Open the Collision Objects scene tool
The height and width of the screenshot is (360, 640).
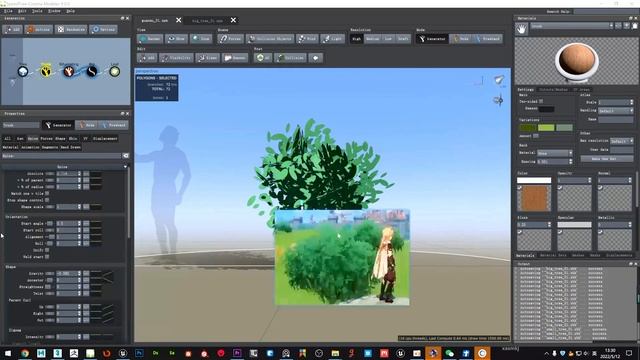coord(270,39)
